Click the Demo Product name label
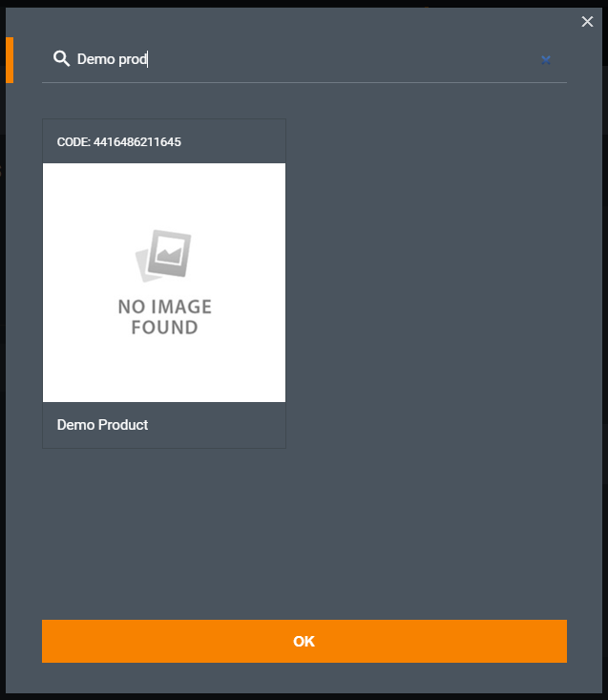 click(102, 425)
